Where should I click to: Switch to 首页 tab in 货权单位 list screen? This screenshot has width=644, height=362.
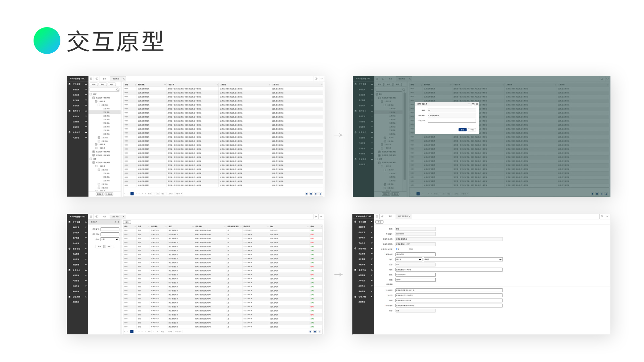(104, 217)
